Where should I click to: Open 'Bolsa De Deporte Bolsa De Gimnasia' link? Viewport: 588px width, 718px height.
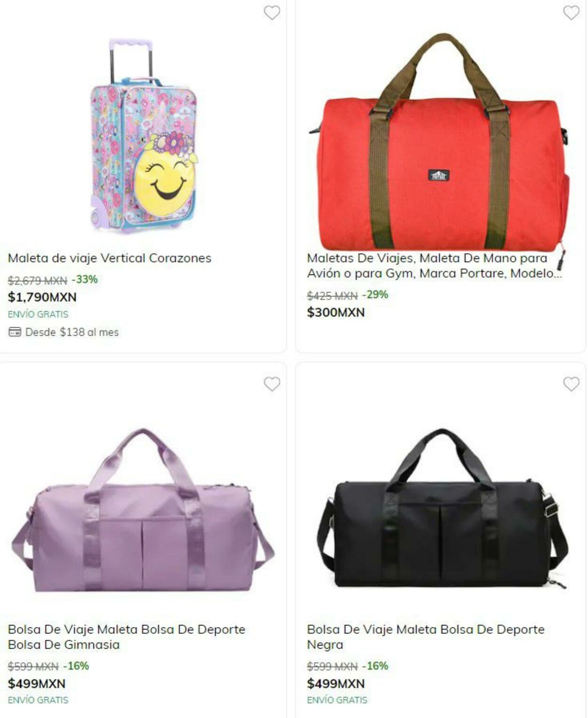pyautogui.click(x=127, y=637)
